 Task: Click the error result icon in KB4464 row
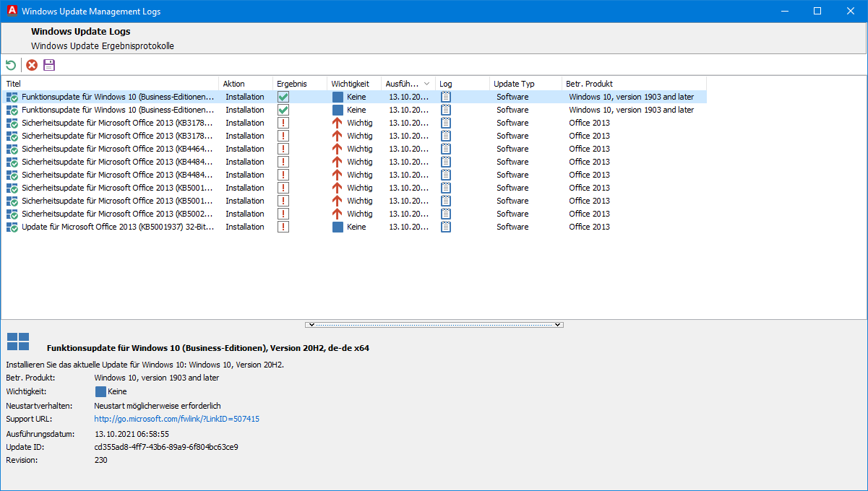click(283, 149)
